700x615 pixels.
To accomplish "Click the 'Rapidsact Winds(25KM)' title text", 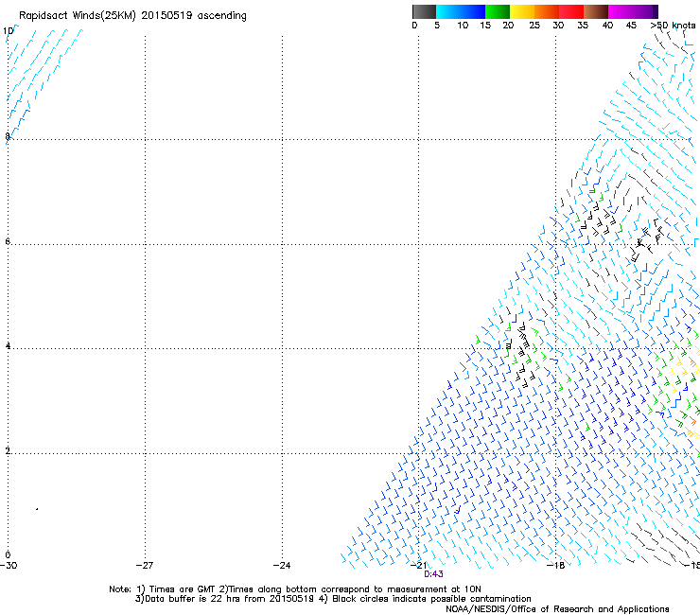I will [x=78, y=16].
